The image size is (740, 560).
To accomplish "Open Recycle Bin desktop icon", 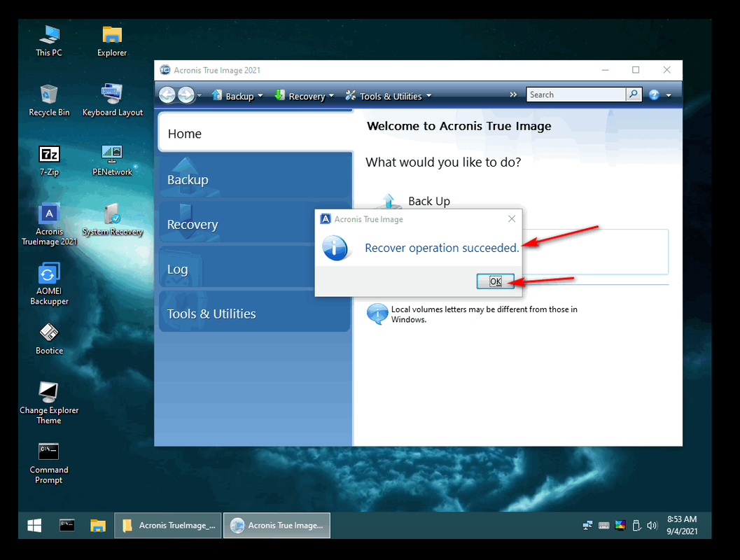I will point(49,100).
